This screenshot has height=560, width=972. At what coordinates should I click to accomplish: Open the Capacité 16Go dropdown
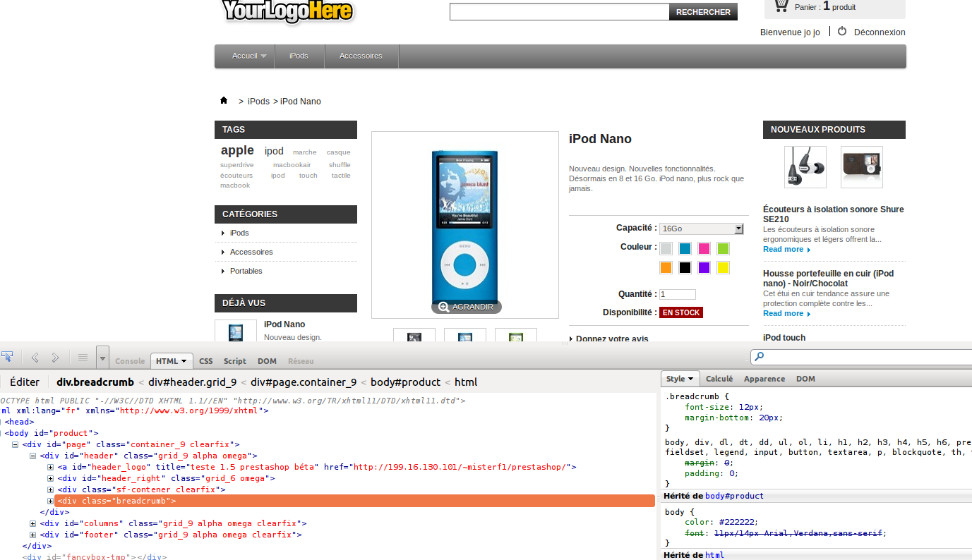(702, 229)
